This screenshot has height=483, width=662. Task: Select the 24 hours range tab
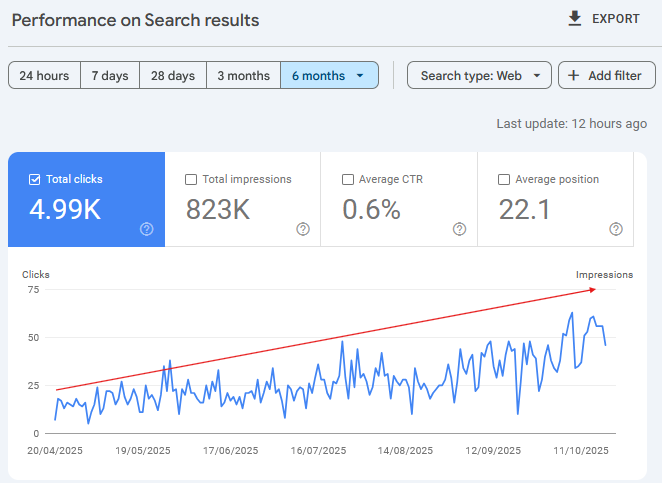pyautogui.click(x=44, y=75)
